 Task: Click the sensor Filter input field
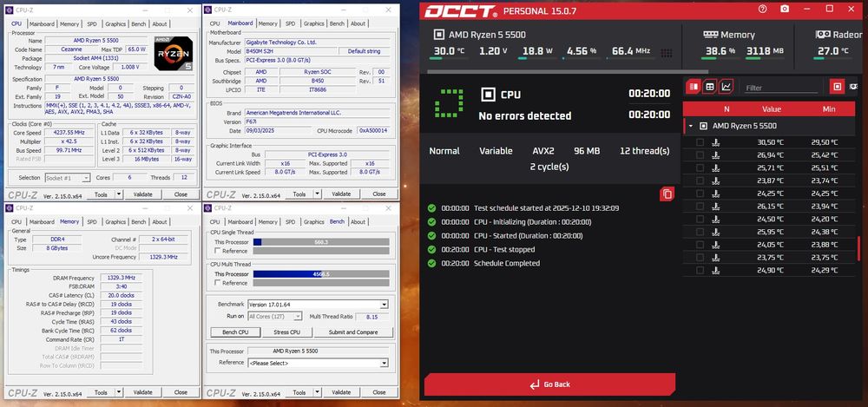781,88
